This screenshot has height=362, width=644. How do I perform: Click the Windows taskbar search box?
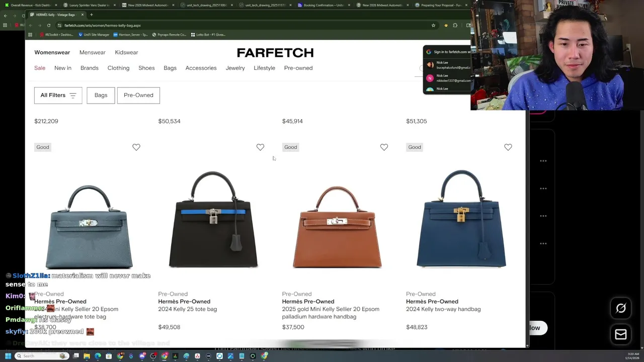[x=41, y=356]
